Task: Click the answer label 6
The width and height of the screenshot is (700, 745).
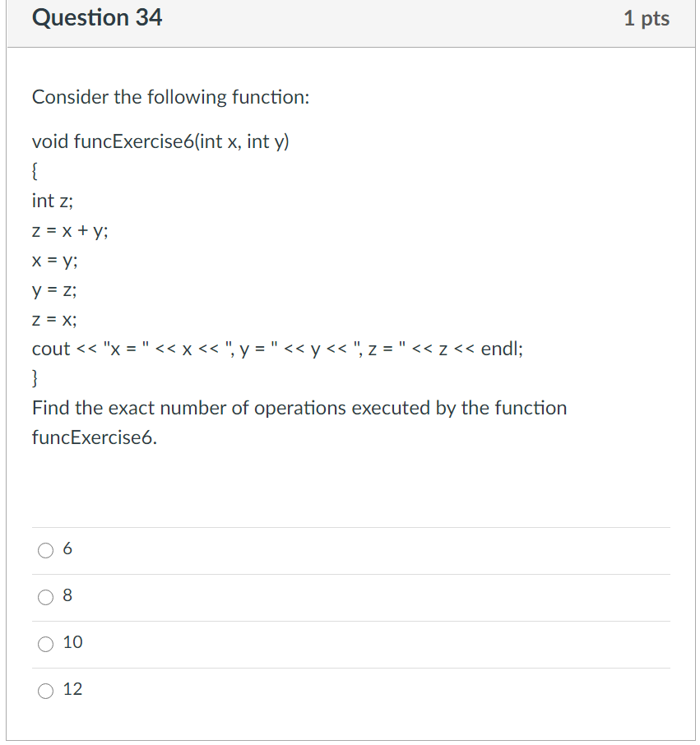Action: 67,548
